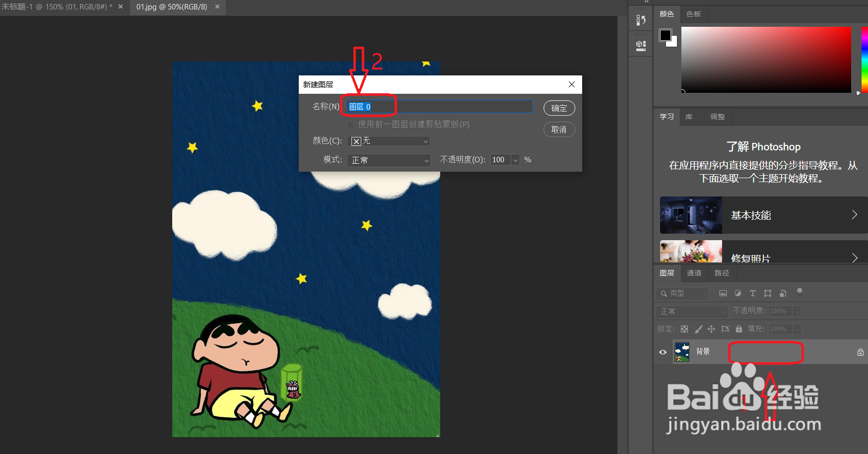Click the Layers panel 不透明度 100% field
The width and height of the screenshot is (868, 454).
click(x=780, y=311)
